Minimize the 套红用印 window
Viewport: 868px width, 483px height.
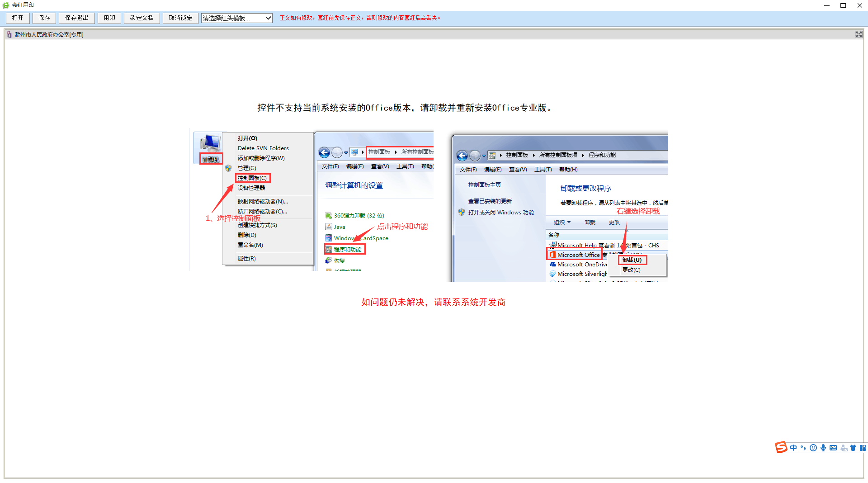tap(827, 5)
